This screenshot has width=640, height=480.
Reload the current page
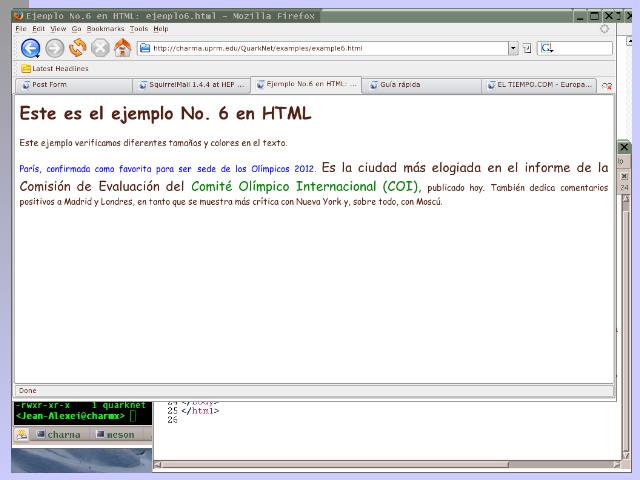tap(78, 48)
